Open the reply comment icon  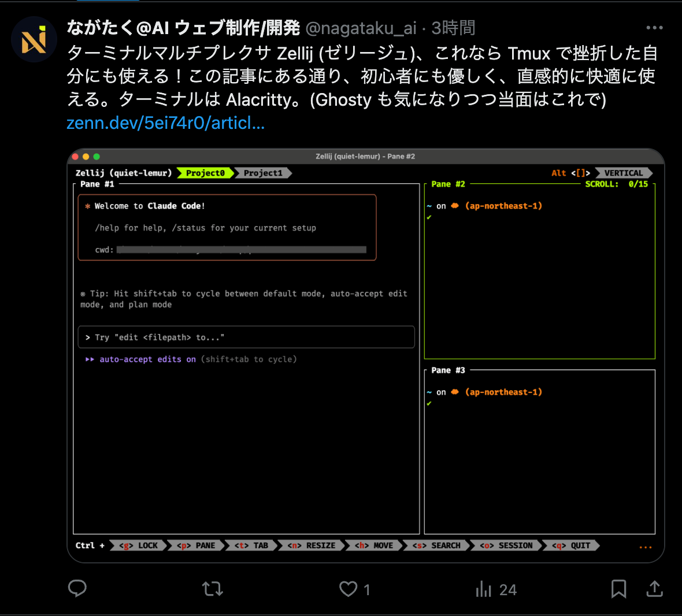(x=77, y=589)
